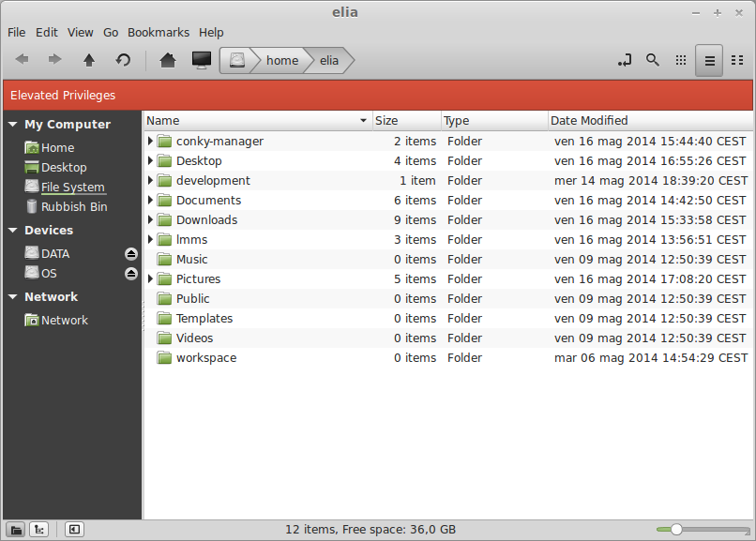The height and width of the screenshot is (541, 756).
Task: Collapse the My Computer section
Action: [12, 125]
